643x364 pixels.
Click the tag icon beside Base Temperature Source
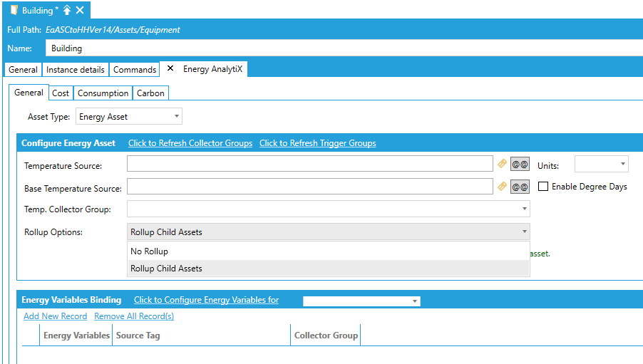pos(502,187)
